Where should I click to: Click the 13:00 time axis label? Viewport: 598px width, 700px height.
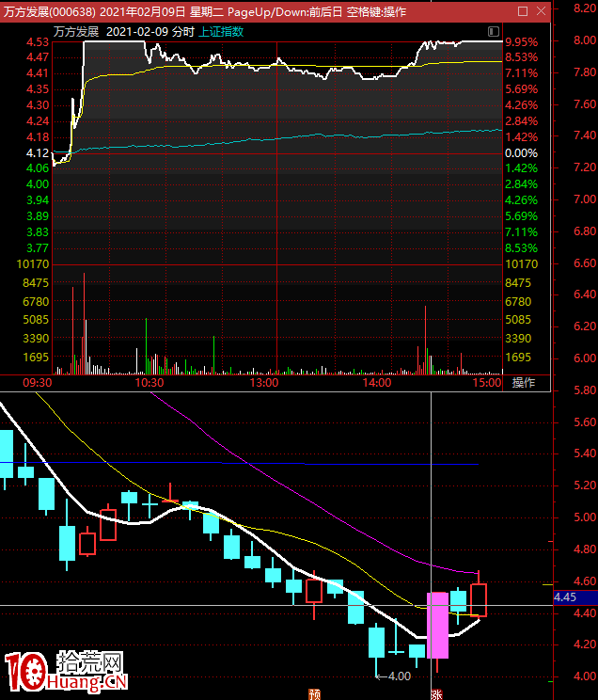point(264,383)
